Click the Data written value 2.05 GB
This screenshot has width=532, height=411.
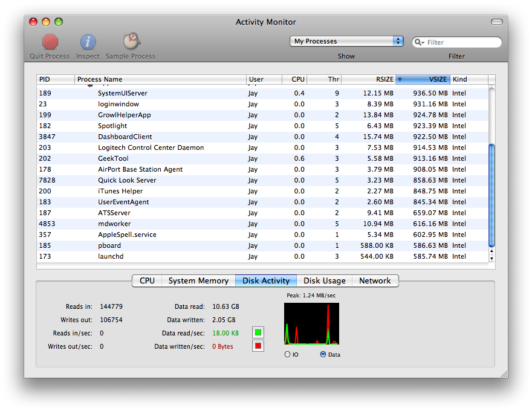224,320
